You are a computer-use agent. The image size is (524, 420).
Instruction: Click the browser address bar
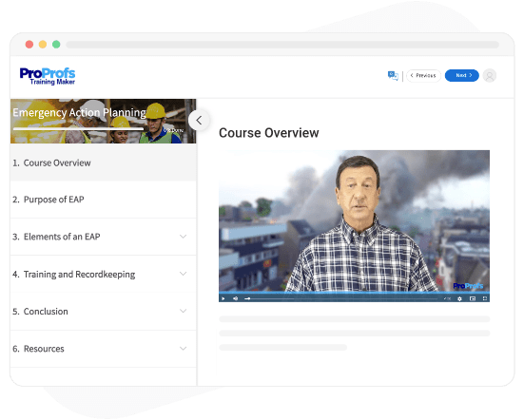pos(282,45)
